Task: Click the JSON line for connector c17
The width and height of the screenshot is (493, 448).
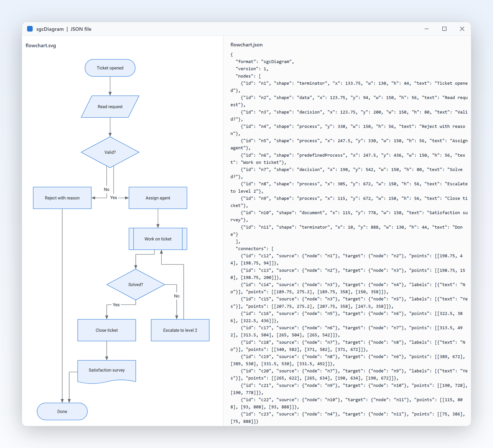Action: click(346, 331)
